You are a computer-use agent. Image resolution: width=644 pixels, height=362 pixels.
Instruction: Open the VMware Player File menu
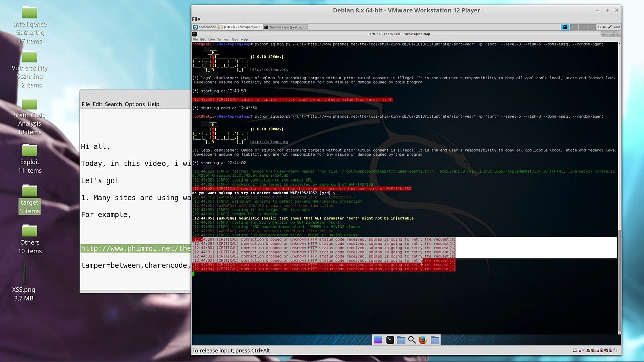[x=196, y=19]
